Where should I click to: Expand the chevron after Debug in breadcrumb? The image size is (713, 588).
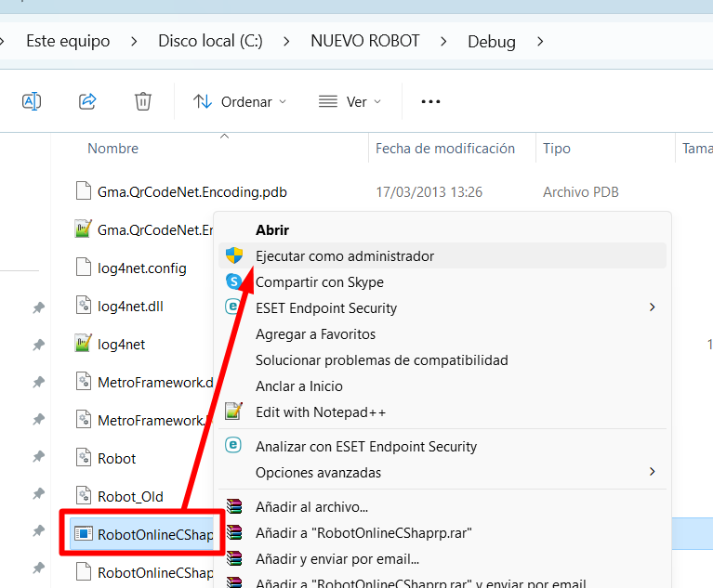(x=540, y=42)
